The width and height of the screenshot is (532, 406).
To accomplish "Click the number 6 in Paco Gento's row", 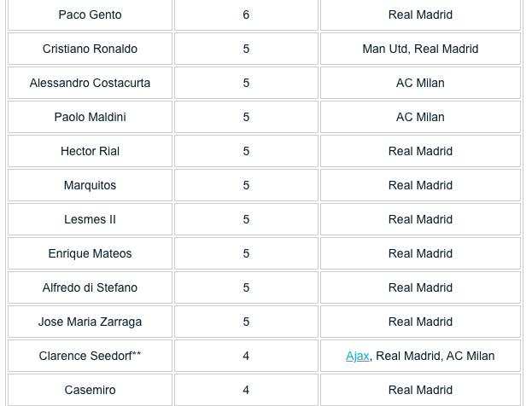I will click(246, 14).
